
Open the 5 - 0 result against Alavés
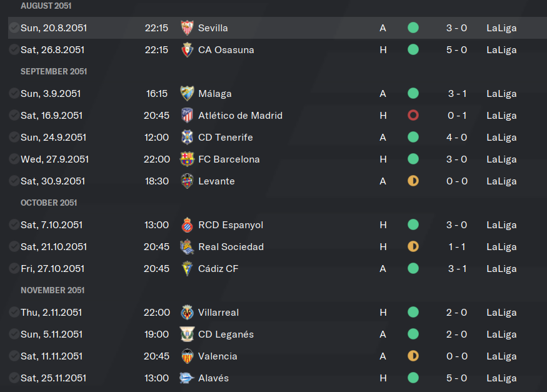[x=456, y=378]
